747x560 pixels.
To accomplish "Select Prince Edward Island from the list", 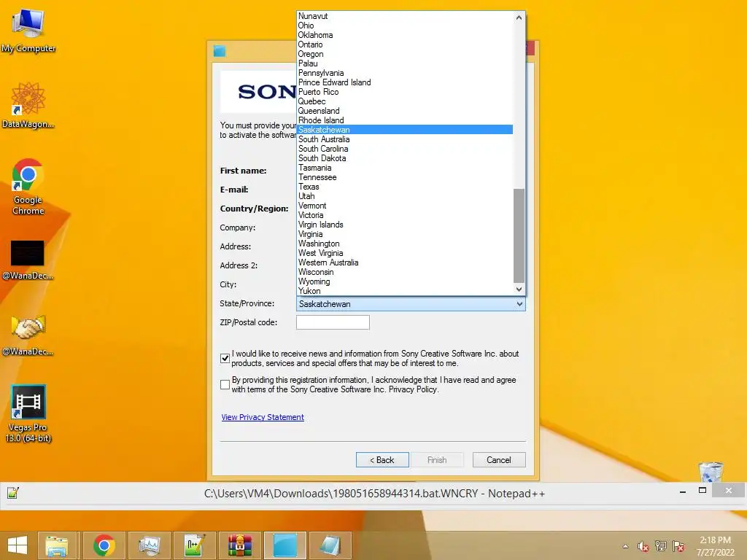I will coord(404,82).
